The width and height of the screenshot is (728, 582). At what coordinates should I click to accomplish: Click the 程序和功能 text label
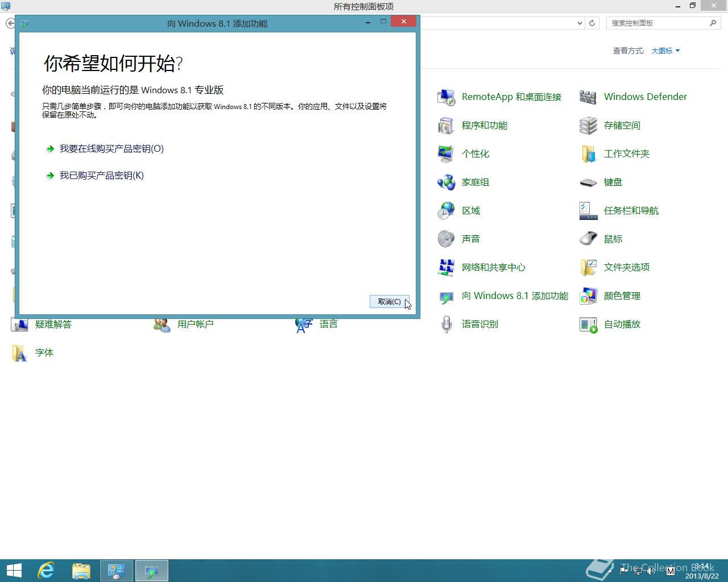tap(485, 126)
